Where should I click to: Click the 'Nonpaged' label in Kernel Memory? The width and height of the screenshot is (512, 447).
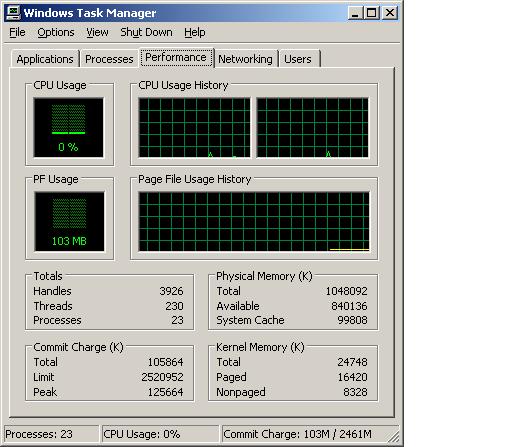(241, 392)
